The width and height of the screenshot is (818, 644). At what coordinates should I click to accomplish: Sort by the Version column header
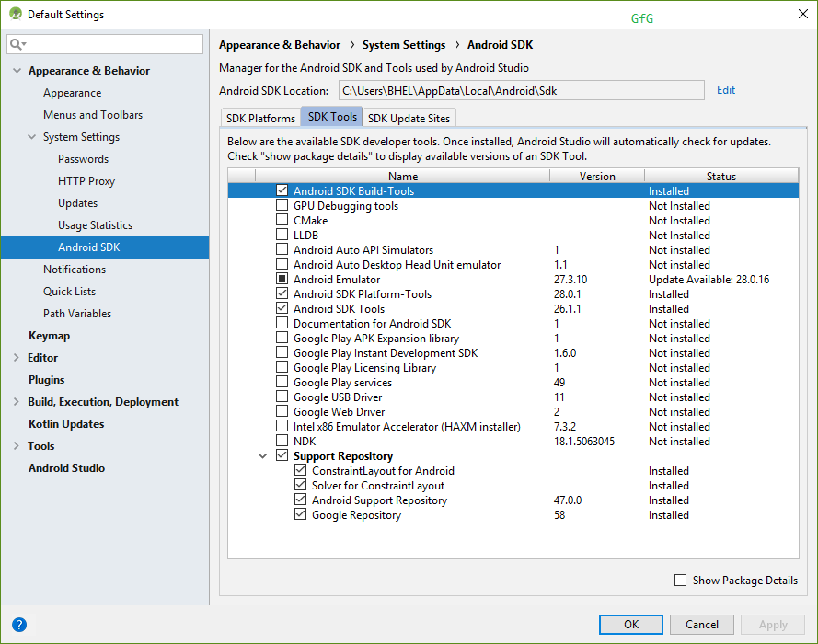click(x=597, y=176)
